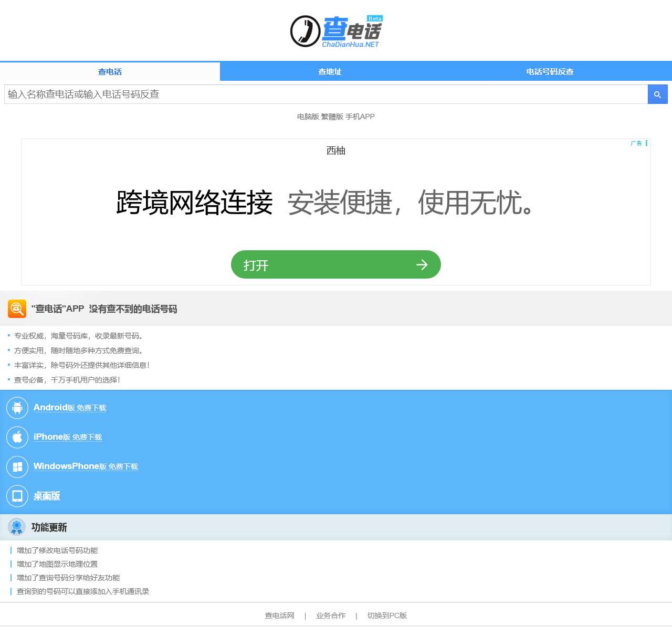
Task: Click the Android robot download icon
Action: 17,407
